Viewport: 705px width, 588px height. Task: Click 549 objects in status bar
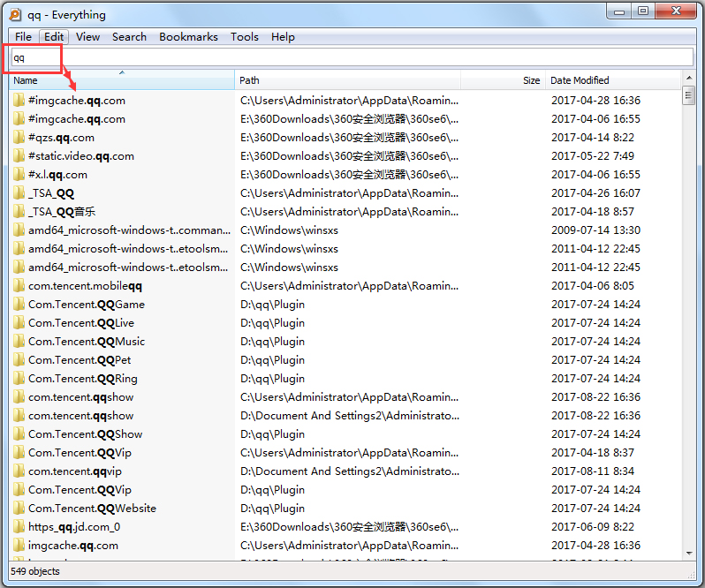pos(35,571)
